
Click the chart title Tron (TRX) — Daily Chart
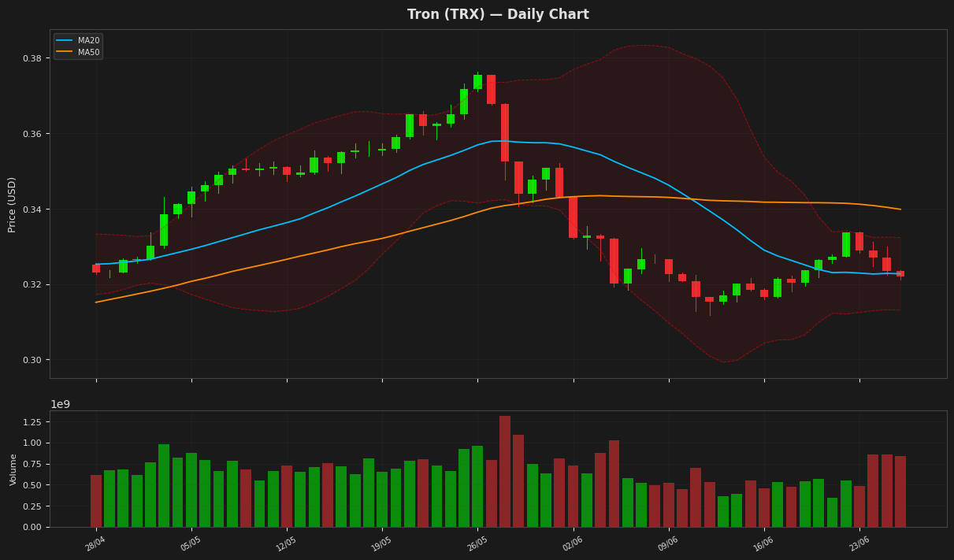[x=498, y=15]
